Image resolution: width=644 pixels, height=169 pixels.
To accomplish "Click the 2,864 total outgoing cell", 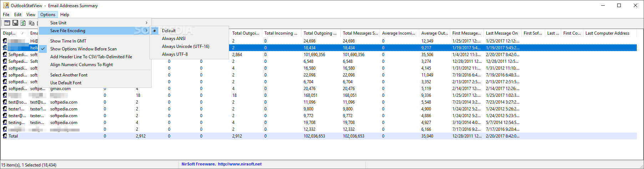I will (237, 55).
